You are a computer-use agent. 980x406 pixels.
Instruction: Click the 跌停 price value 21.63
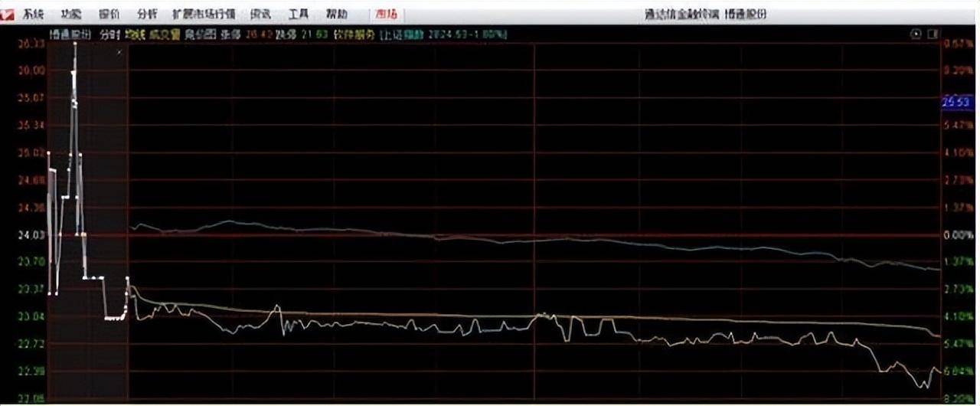coord(315,34)
